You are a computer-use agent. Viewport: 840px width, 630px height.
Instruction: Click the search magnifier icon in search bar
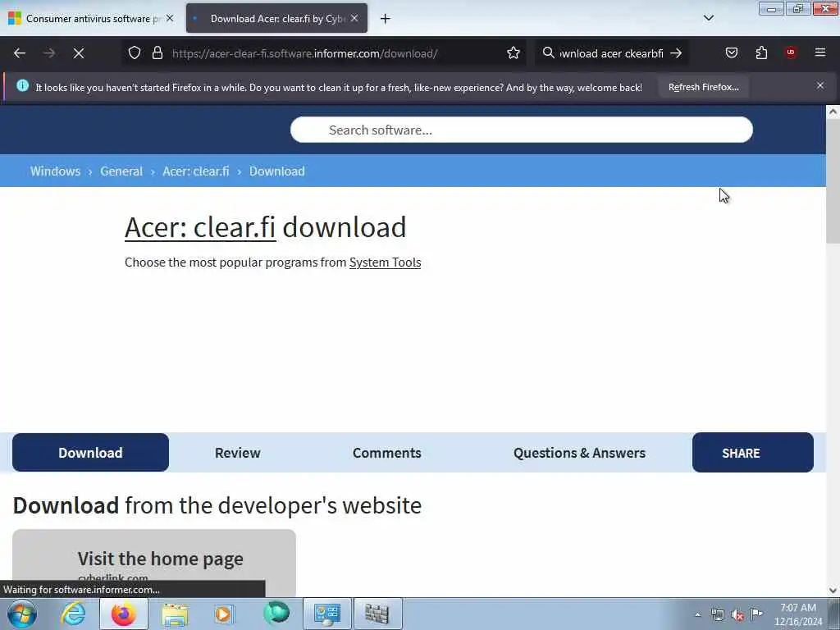pos(548,53)
